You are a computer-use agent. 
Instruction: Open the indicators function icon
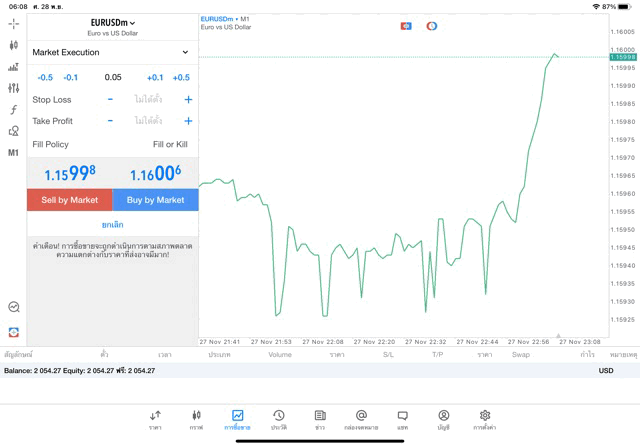pyautogui.click(x=13, y=110)
